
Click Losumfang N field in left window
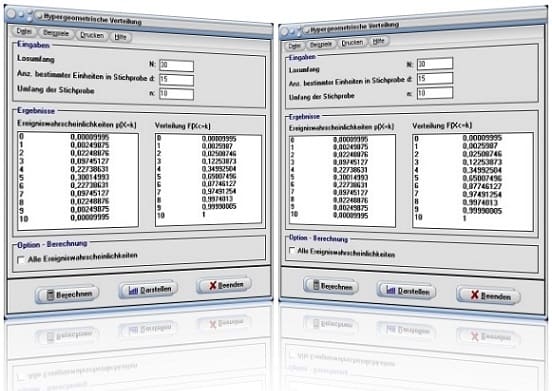tap(176, 65)
